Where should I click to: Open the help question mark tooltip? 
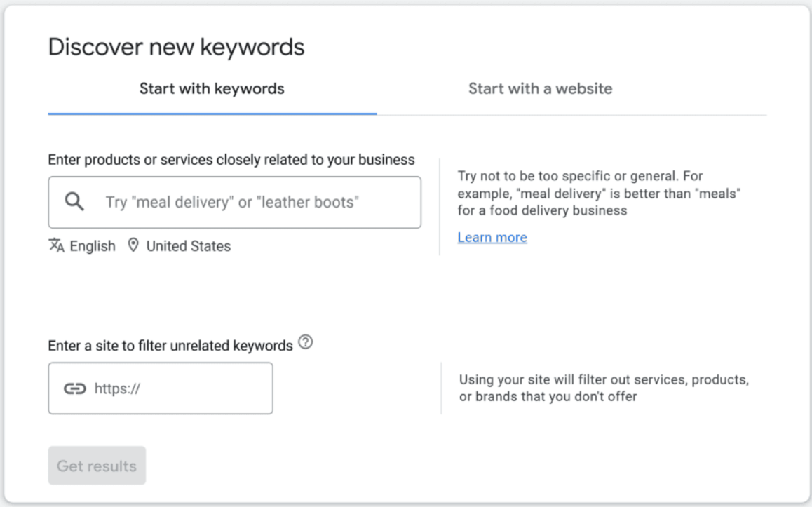(305, 344)
